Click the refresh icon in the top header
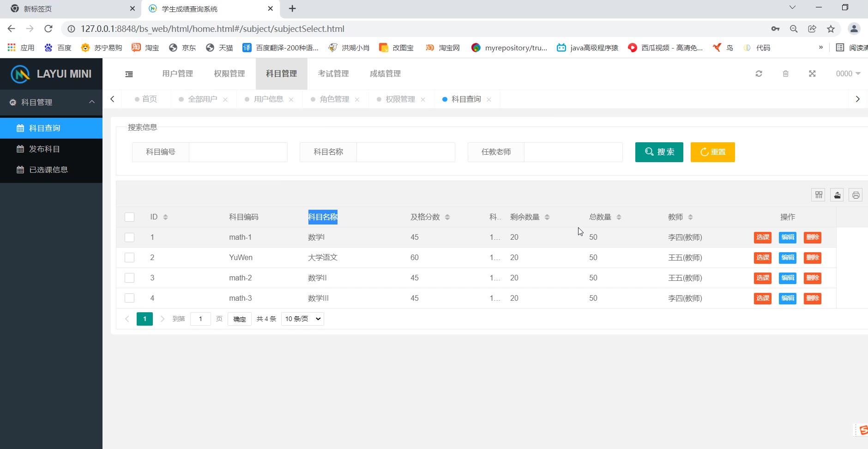Viewport: 868px width, 449px height. [x=759, y=74]
